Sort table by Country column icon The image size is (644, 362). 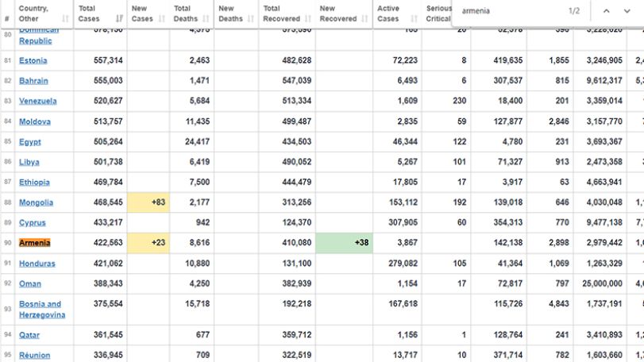[65, 18]
